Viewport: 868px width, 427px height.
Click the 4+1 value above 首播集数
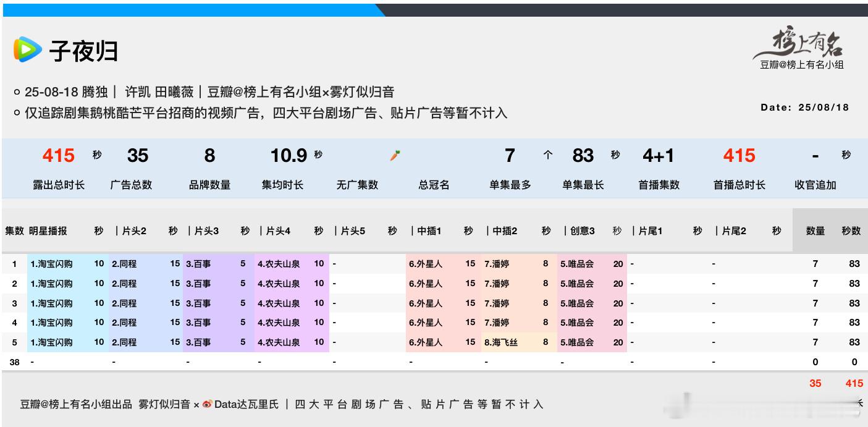click(659, 156)
